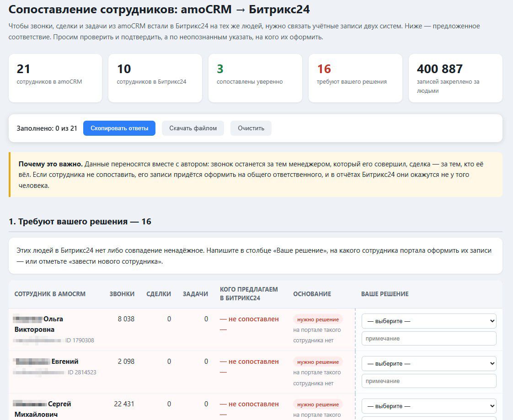Viewport: 513px width, 420px height.
Task: Click the employee name Ольга Викторовна
Action: (38, 324)
